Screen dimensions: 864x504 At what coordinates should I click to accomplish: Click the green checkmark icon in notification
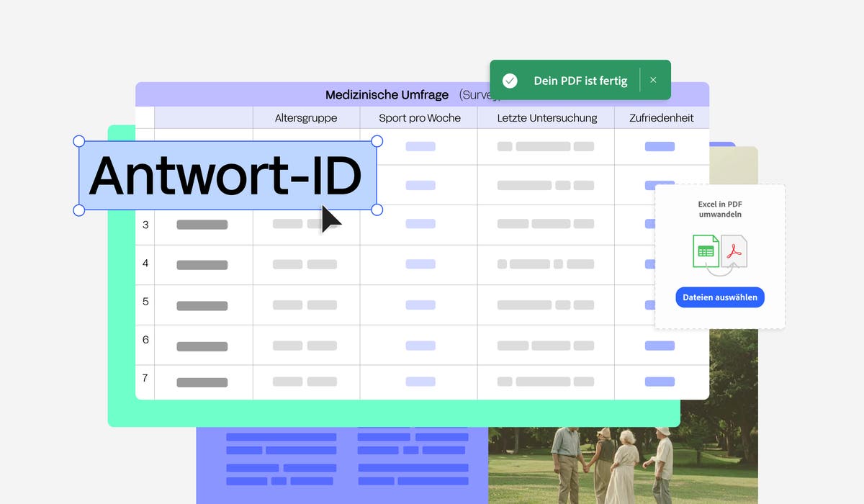[x=510, y=81]
